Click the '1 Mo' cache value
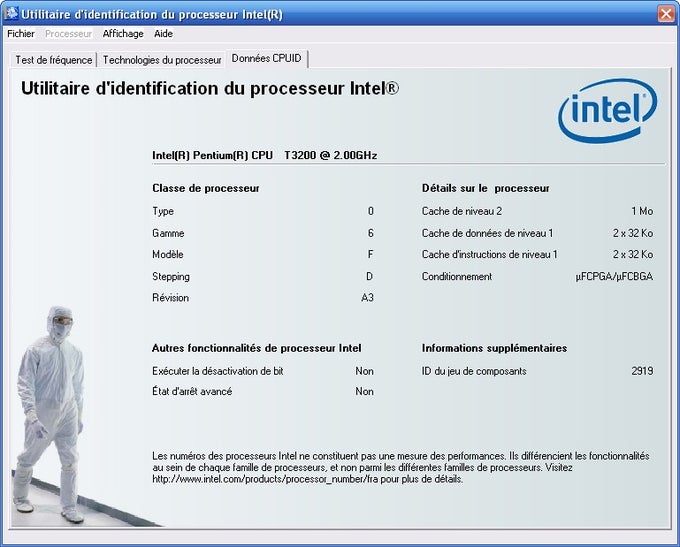 point(642,211)
